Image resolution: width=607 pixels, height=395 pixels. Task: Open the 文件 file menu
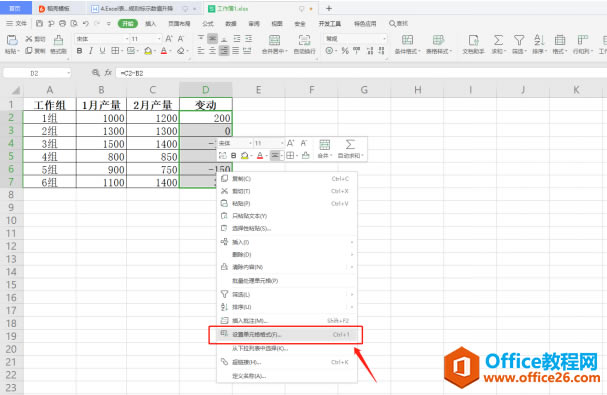point(17,24)
